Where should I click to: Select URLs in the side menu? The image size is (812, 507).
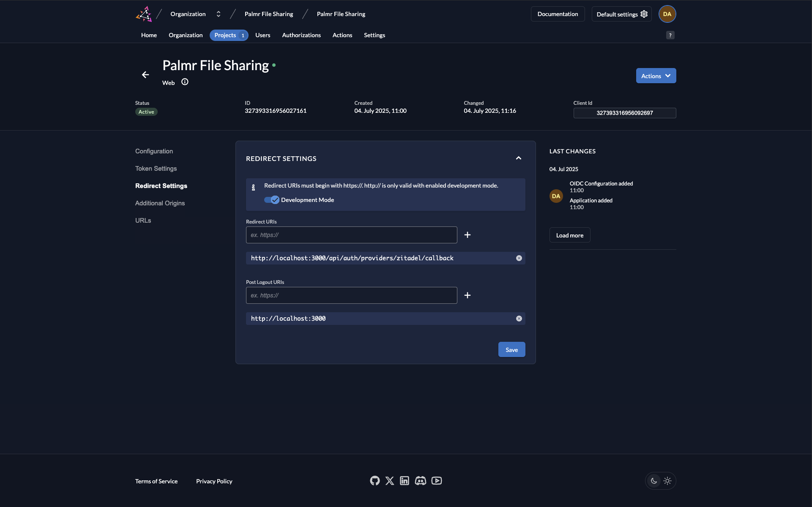click(143, 221)
